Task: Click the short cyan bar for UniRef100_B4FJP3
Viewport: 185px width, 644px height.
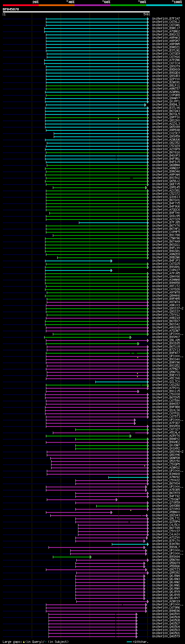Action: click(79, 261)
